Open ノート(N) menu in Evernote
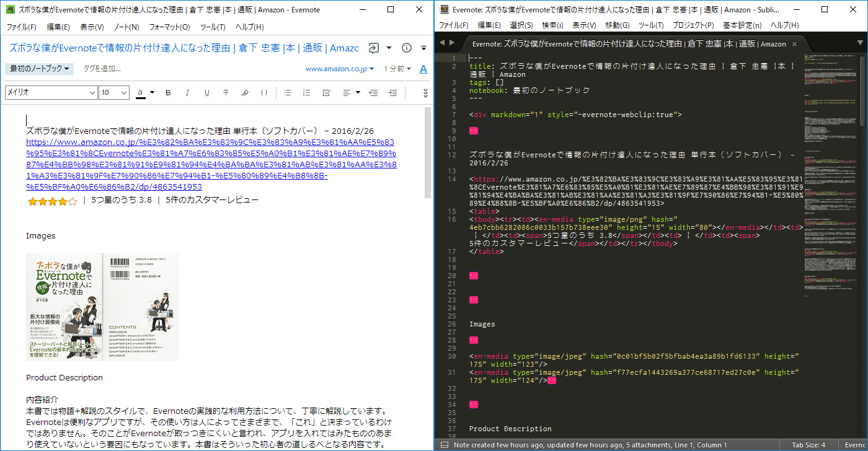 pyautogui.click(x=126, y=27)
